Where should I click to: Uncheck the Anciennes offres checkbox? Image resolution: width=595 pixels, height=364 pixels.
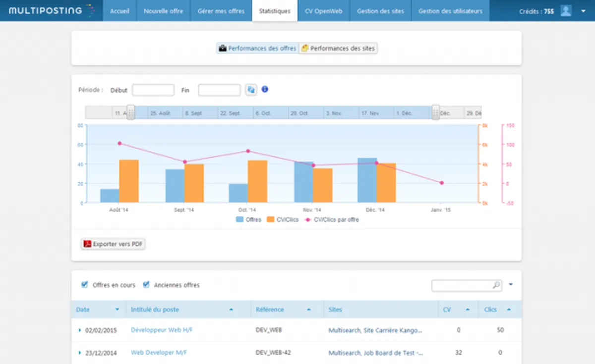coord(146,285)
